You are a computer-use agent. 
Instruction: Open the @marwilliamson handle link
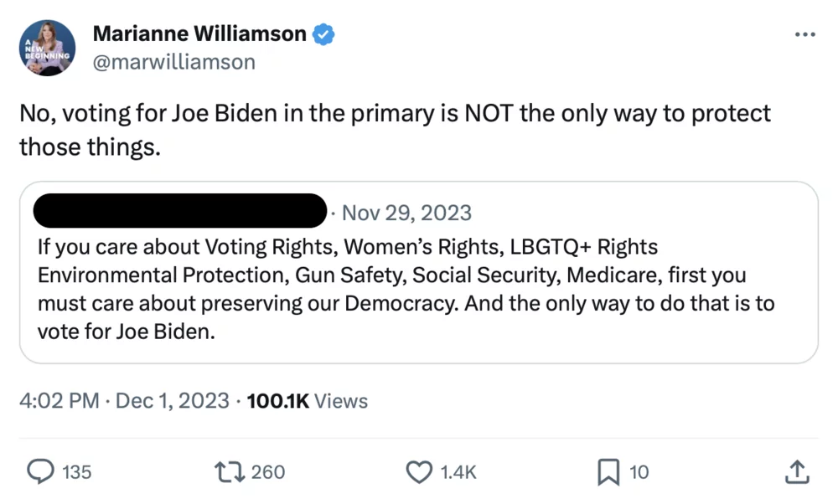point(173,62)
